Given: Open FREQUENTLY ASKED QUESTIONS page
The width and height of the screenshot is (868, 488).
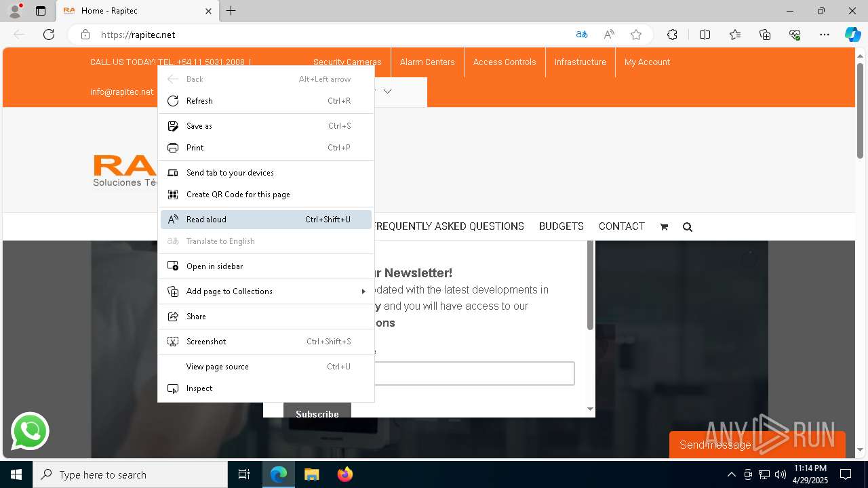Looking at the screenshot, I should 449,226.
